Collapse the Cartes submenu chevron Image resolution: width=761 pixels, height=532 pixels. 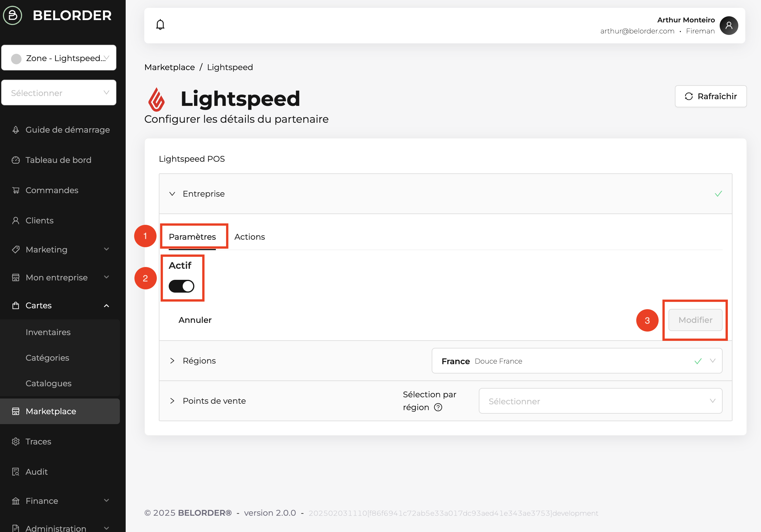106,305
